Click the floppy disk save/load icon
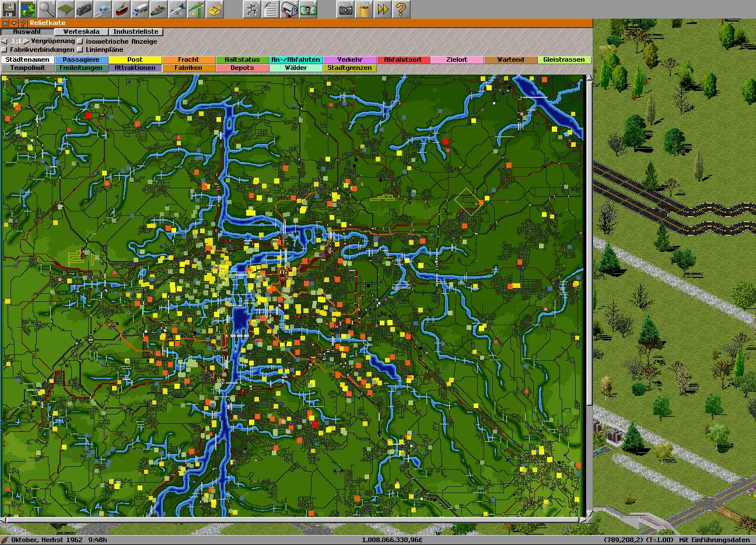The image size is (756, 545). tap(9, 9)
